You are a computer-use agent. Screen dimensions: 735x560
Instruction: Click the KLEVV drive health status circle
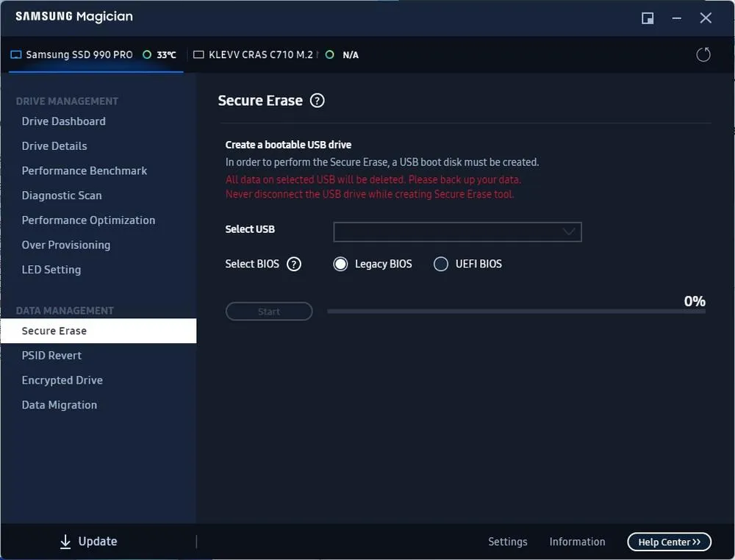329,55
